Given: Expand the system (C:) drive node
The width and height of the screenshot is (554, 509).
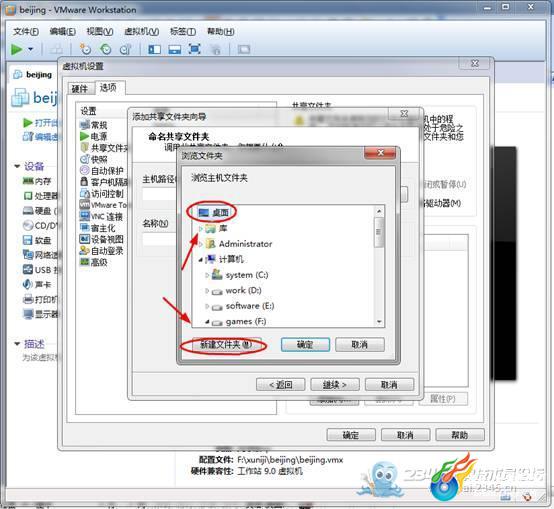Looking at the screenshot, I should 207,275.
